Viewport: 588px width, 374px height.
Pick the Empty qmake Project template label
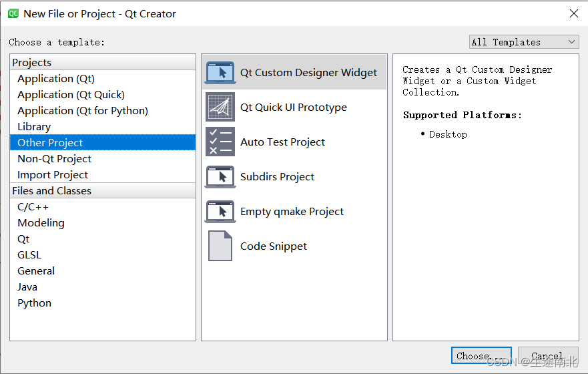(x=292, y=212)
